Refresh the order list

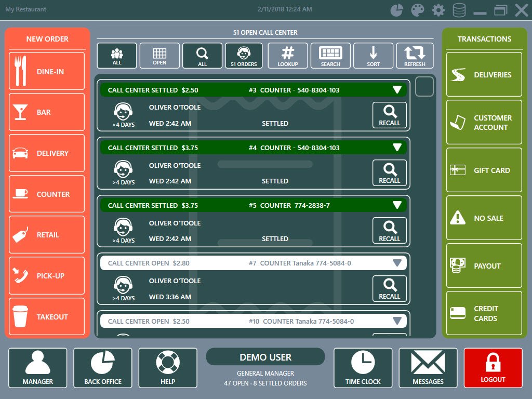click(x=415, y=56)
